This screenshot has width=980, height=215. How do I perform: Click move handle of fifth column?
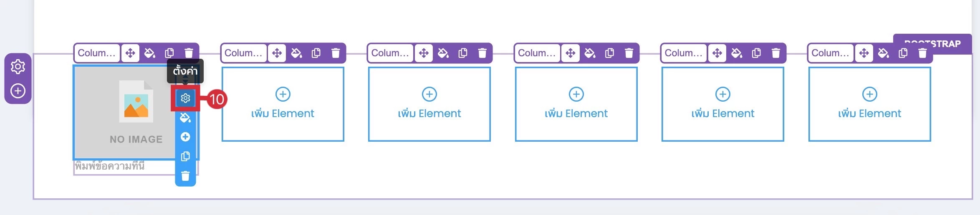coord(717,53)
